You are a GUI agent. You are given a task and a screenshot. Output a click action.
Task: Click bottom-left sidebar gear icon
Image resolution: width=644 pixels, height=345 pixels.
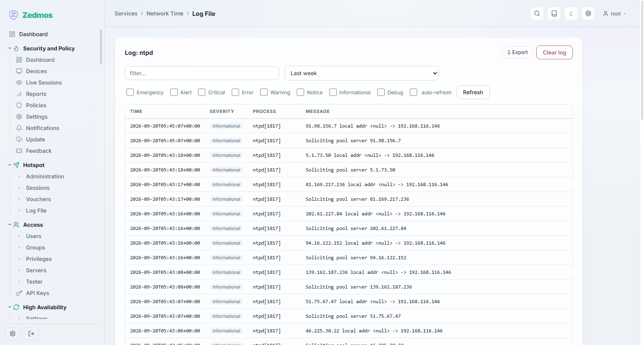click(x=13, y=334)
